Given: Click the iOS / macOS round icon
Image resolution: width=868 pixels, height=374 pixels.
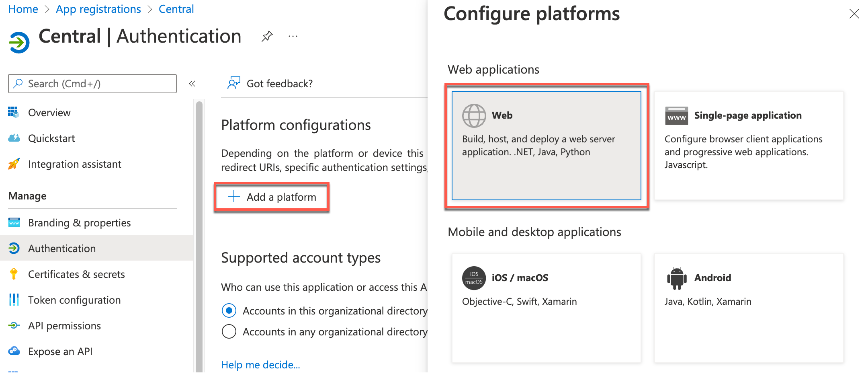Looking at the screenshot, I should point(474,278).
